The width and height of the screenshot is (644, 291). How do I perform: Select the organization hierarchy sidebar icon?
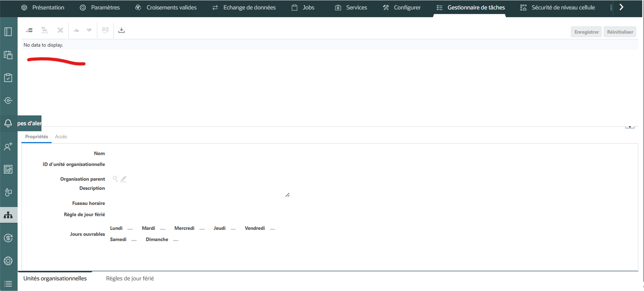(8, 215)
